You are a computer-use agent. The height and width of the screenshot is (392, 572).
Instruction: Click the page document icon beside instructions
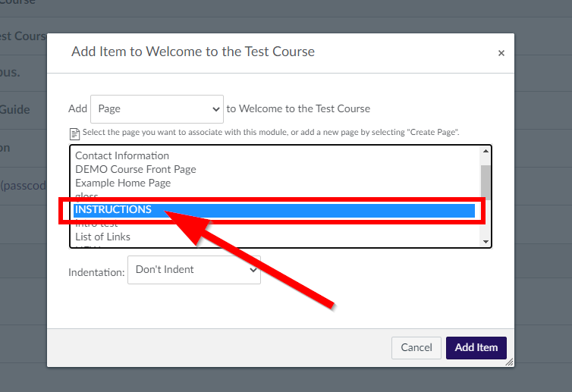tap(74, 134)
